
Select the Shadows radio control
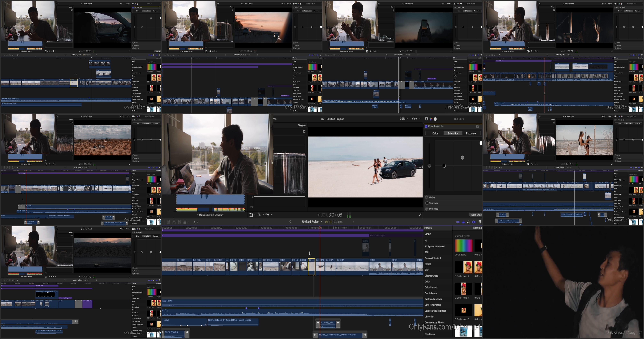pos(427,203)
